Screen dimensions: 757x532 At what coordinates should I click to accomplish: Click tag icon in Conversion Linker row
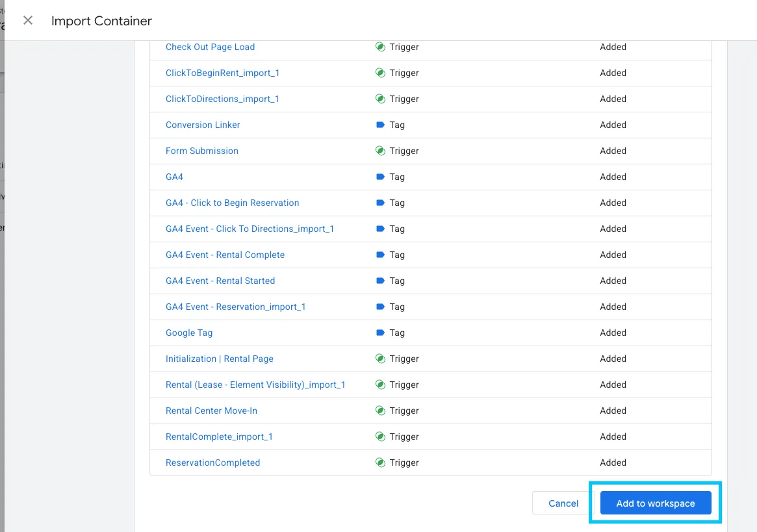point(380,125)
